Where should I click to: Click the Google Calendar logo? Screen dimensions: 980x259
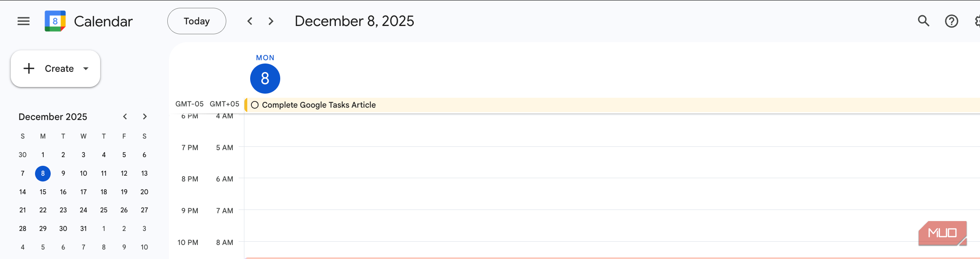tap(55, 21)
